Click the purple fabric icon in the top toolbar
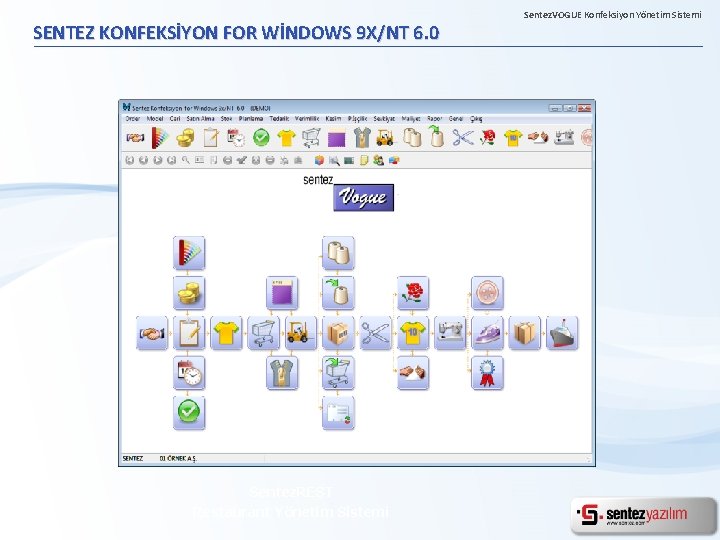Image resolution: width=720 pixels, height=540 pixels. click(336, 138)
